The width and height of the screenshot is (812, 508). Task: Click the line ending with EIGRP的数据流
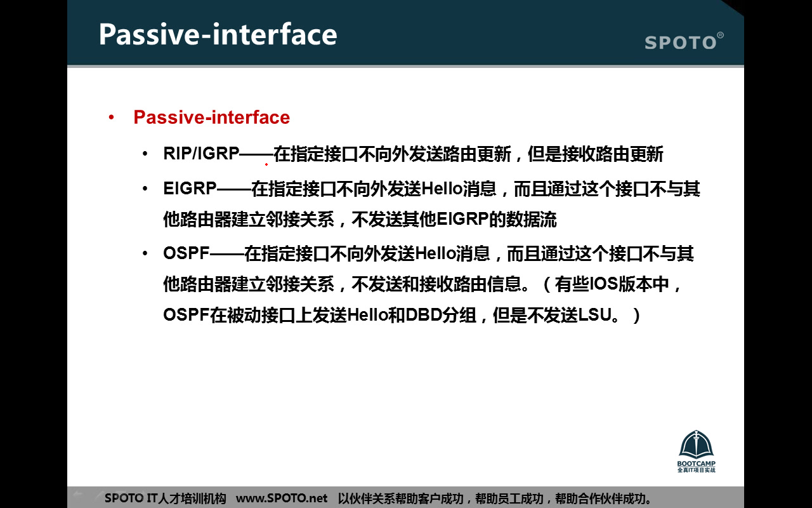[x=360, y=220]
